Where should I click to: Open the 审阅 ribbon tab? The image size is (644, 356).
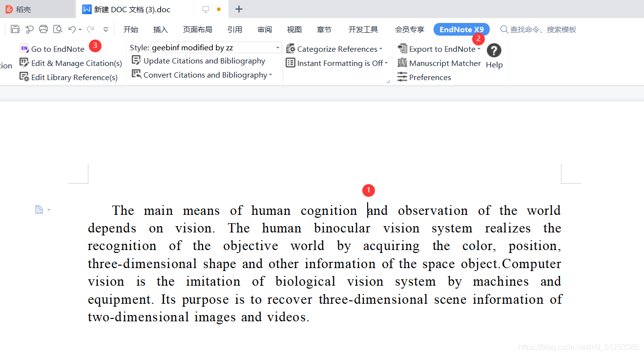[x=265, y=29]
